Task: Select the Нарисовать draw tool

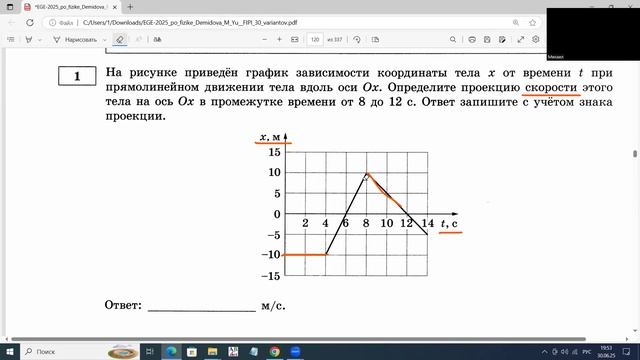Action: [x=75, y=40]
